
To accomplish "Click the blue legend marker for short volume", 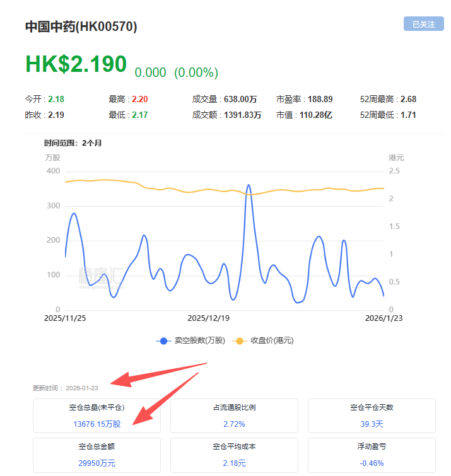I will click(163, 341).
